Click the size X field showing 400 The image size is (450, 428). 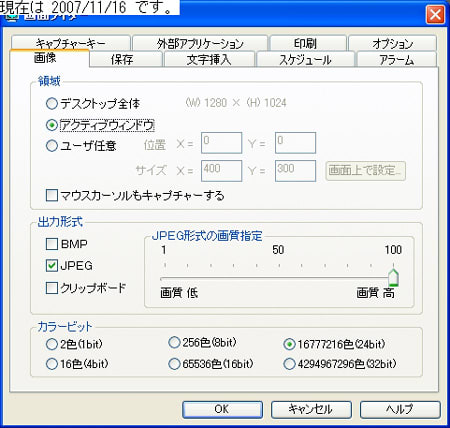point(221,171)
